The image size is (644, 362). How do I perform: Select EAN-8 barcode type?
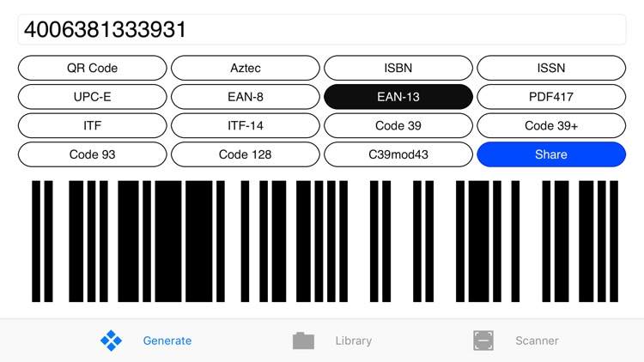pos(246,97)
